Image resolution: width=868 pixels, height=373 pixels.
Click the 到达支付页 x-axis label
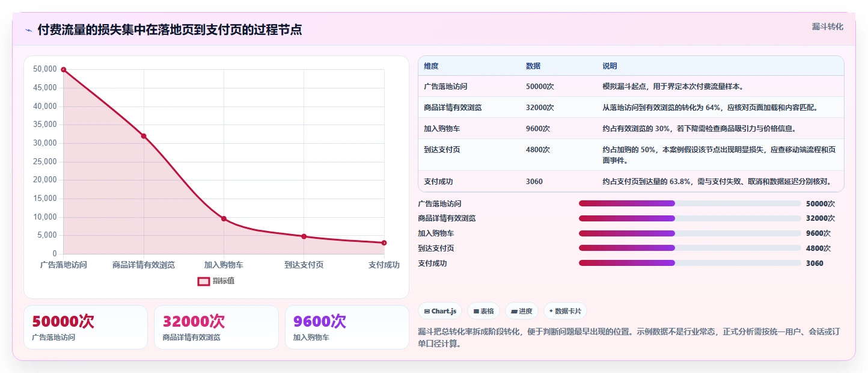pos(304,265)
